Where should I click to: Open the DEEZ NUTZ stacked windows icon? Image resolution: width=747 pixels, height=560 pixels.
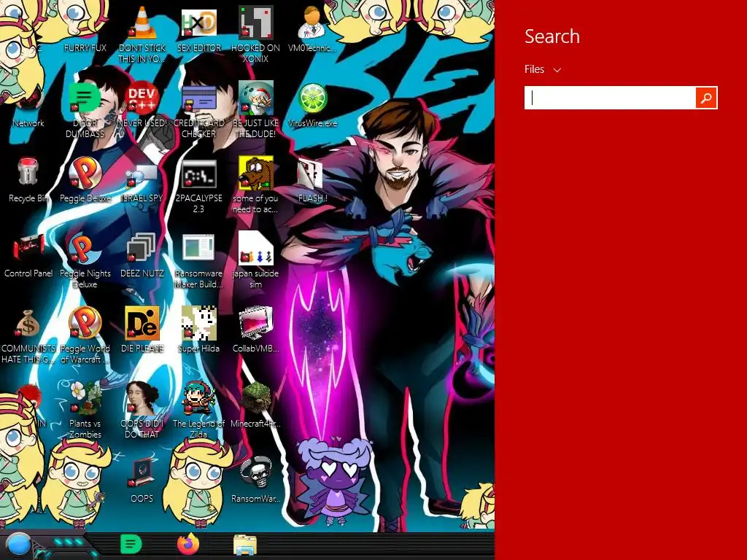click(x=142, y=248)
